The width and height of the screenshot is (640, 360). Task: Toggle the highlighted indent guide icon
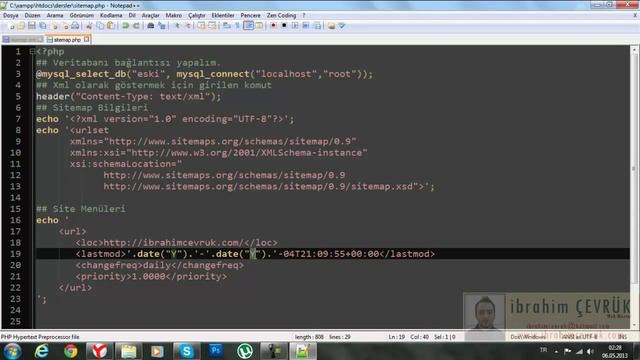pos(248,26)
